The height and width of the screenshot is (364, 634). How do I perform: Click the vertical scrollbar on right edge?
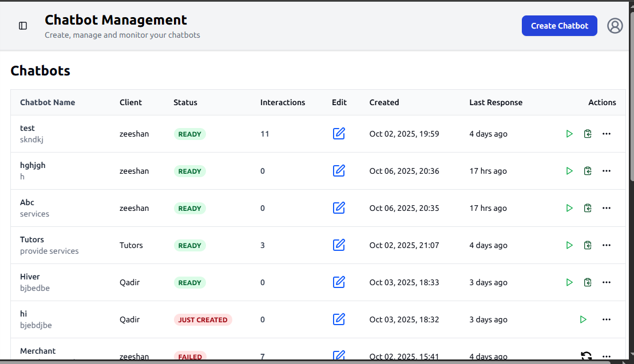[631, 114]
